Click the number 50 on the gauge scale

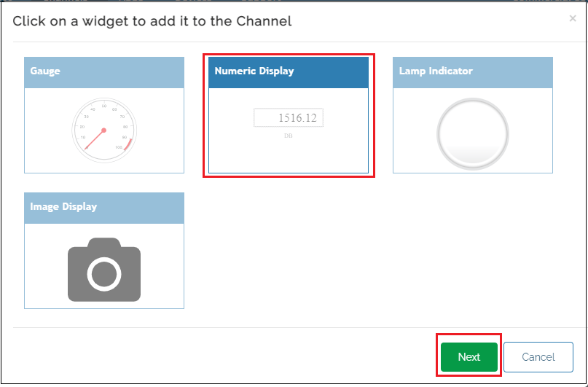[x=104, y=106]
